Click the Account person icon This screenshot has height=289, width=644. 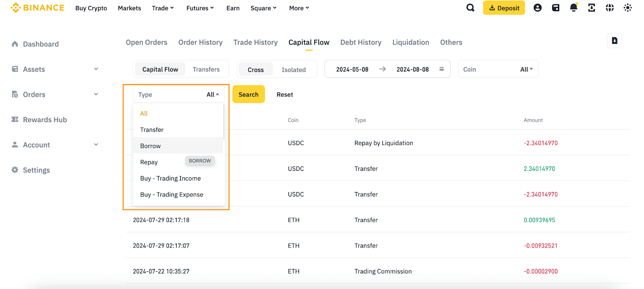point(15,145)
